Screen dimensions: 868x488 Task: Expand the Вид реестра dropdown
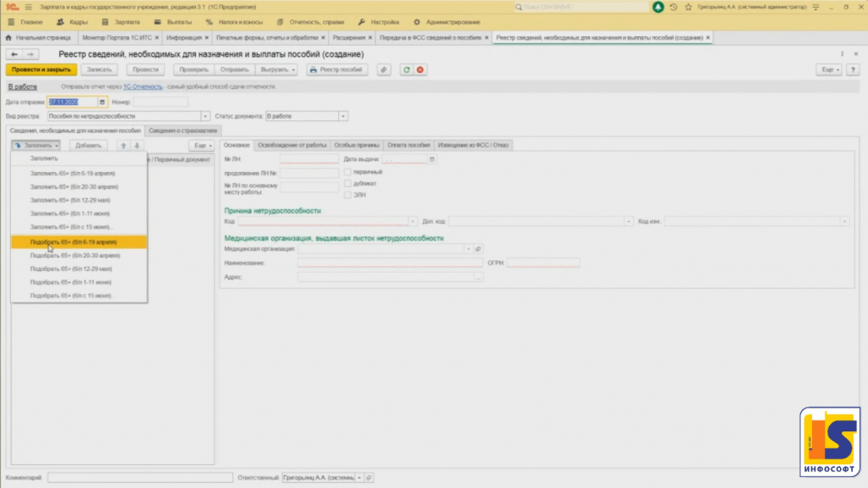click(206, 116)
